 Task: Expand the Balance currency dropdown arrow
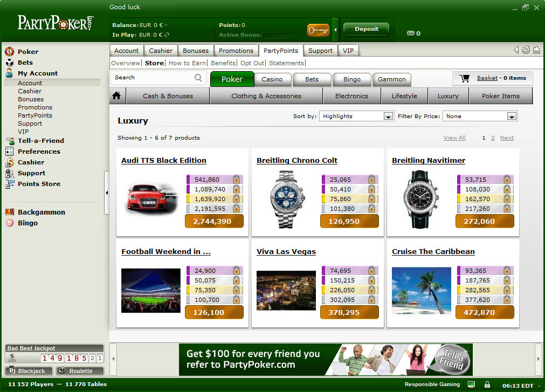(x=166, y=25)
